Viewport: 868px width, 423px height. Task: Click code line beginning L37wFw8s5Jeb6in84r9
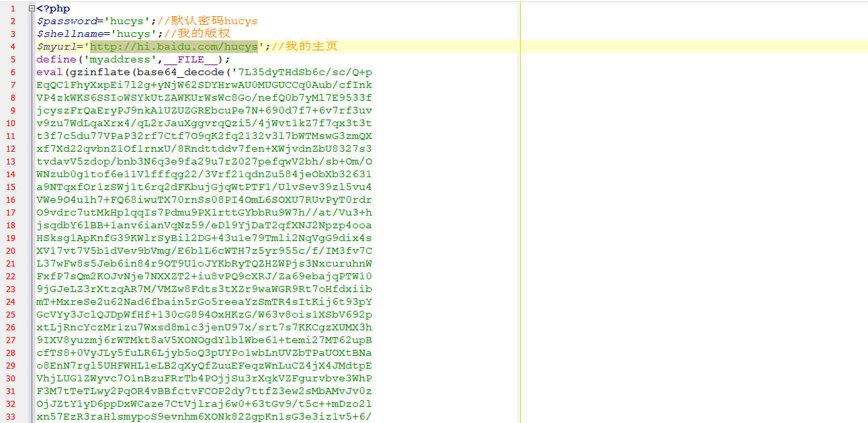(x=204, y=264)
